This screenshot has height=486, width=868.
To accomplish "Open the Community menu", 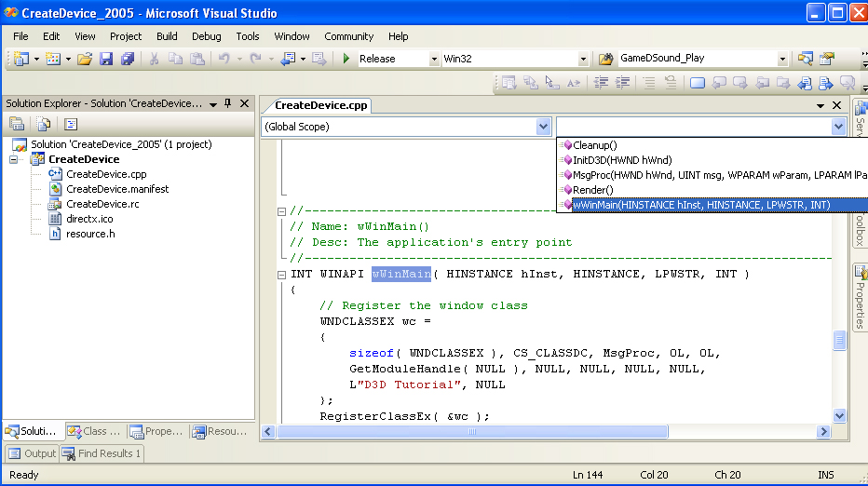I will tap(348, 36).
